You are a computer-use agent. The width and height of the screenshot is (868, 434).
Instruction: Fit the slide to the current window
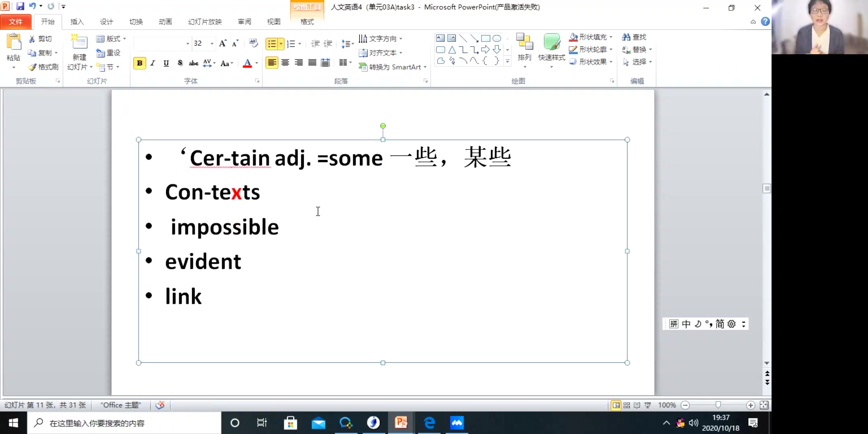(764, 405)
